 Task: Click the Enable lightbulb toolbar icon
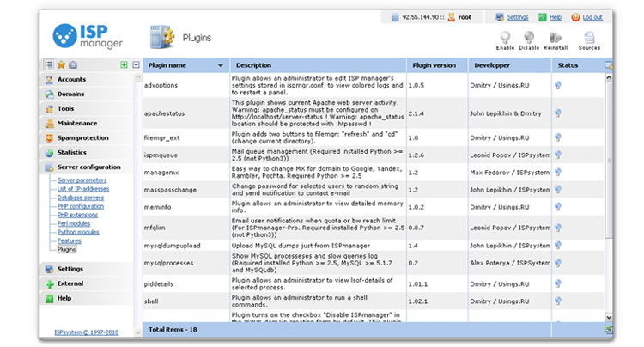click(x=505, y=38)
